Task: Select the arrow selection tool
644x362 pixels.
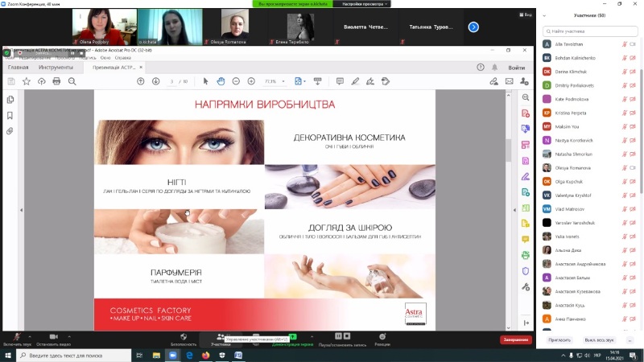Action: click(205, 81)
